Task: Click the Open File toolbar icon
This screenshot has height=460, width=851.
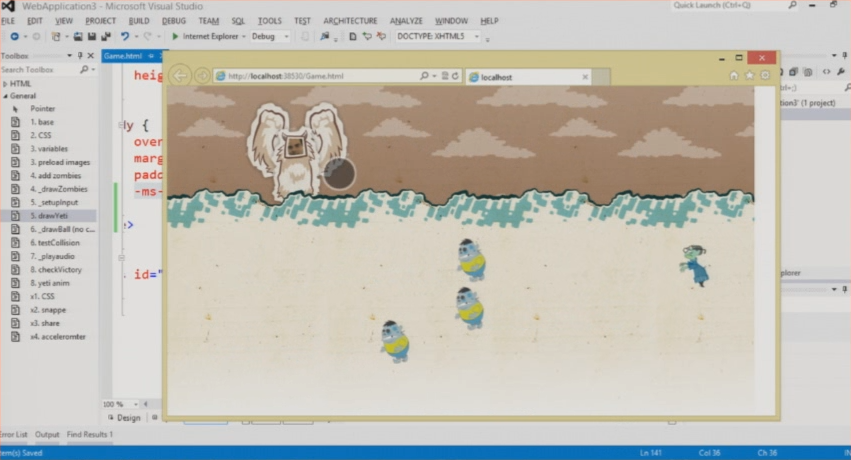Action: coord(78,36)
